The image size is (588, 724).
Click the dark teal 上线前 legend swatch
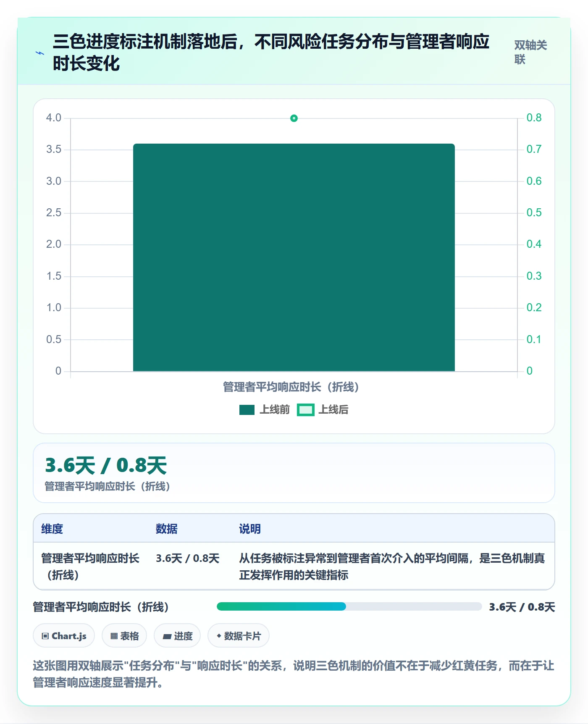247,410
